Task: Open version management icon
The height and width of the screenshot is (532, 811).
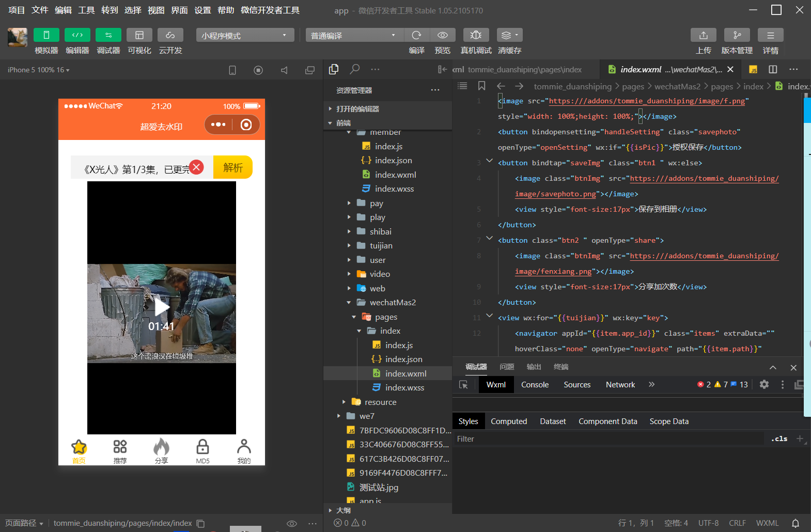Action: point(737,35)
